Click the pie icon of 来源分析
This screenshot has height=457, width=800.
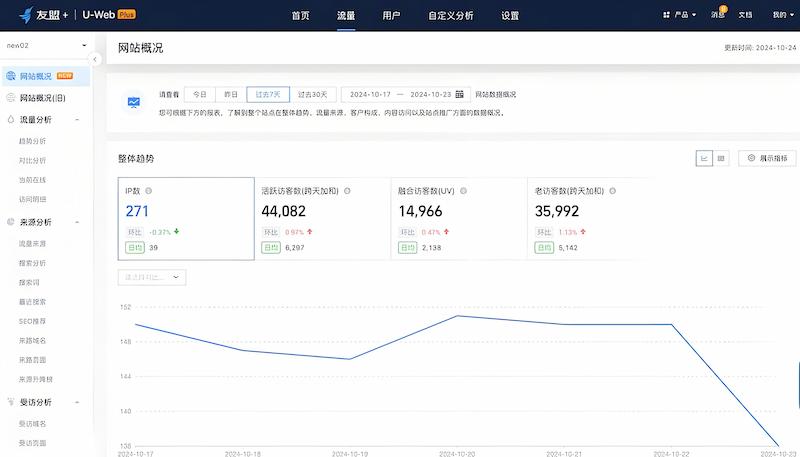click(x=11, y=222)
